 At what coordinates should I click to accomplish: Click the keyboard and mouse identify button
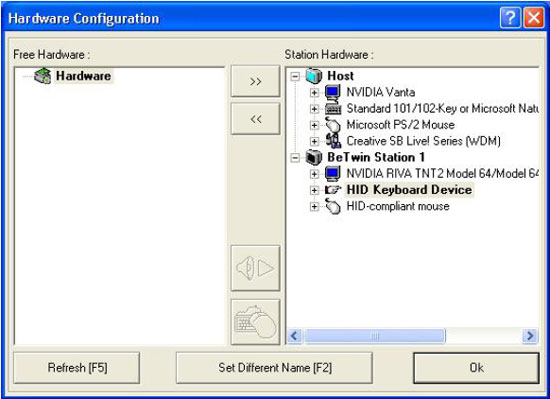pos(255,322)
